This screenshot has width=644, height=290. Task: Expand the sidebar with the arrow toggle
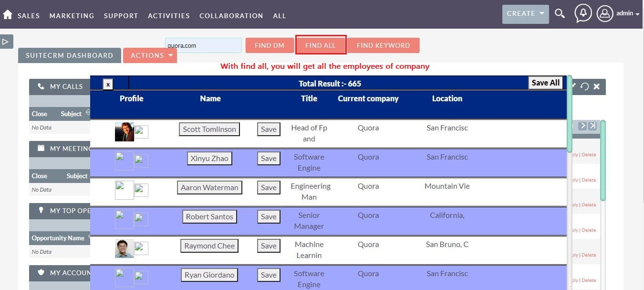tap(6, 42)
